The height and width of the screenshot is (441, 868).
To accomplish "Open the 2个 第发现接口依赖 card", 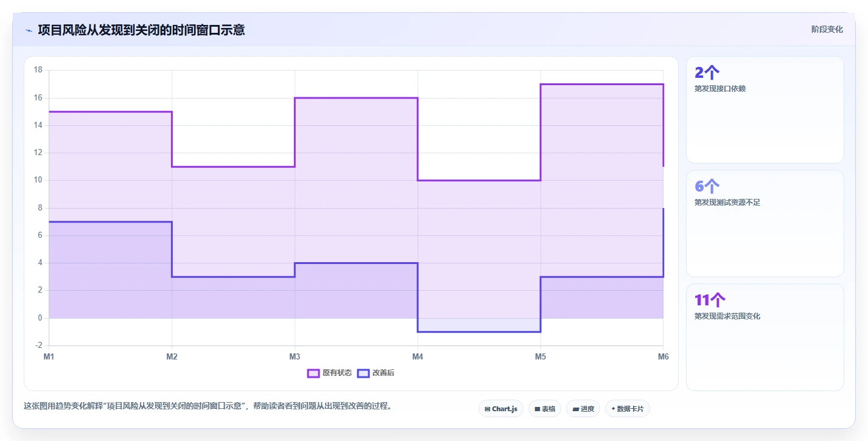I will coord(765,109).
